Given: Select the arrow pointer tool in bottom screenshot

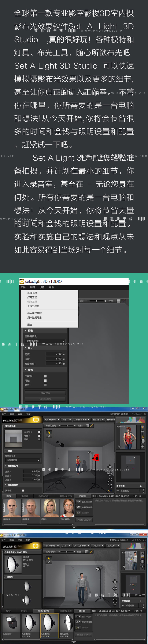Looking at the screenshot, I should click(x=49, y=558).
